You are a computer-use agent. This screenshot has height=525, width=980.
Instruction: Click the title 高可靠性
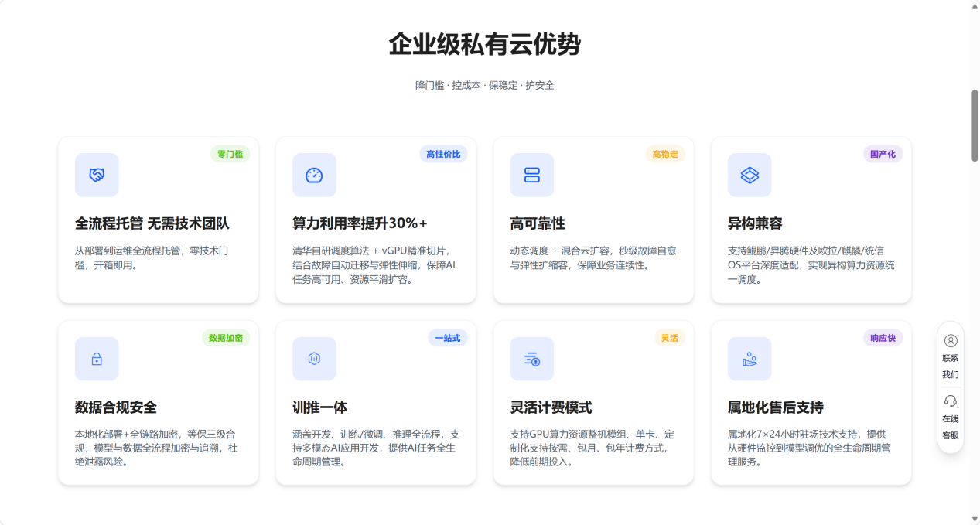pyautogui.click(x=538, y=223)
